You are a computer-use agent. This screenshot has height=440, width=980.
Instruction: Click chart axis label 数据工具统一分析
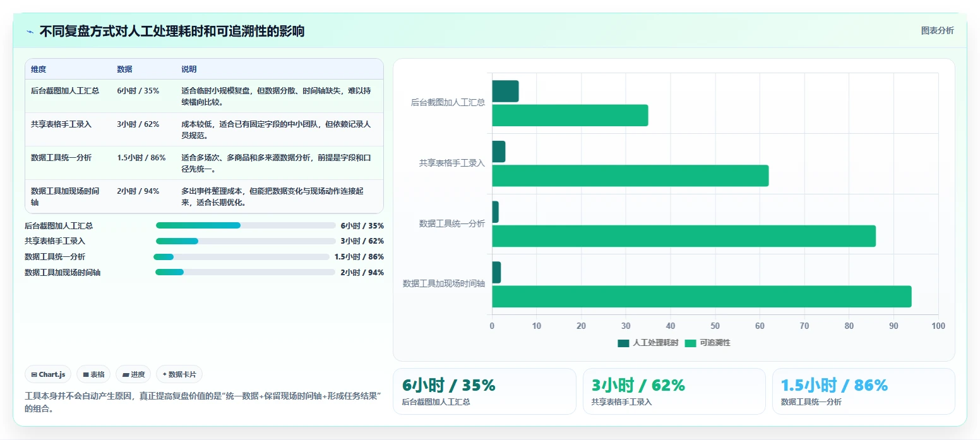click(452, 223)
